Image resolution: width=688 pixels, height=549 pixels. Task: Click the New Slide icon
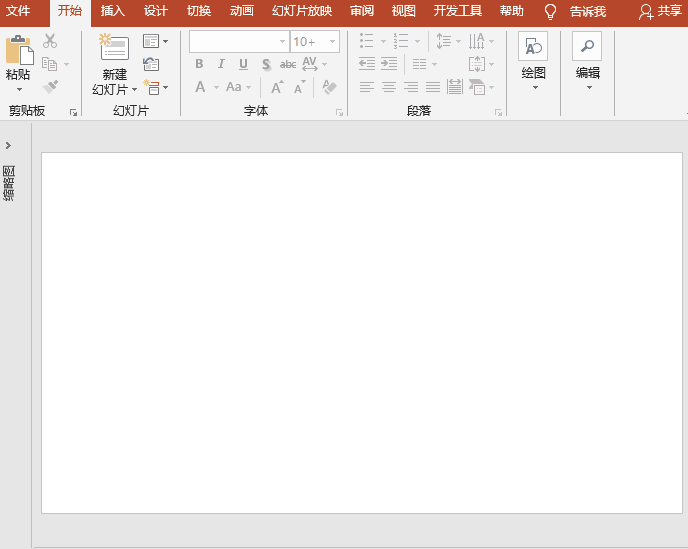point(114,47)
